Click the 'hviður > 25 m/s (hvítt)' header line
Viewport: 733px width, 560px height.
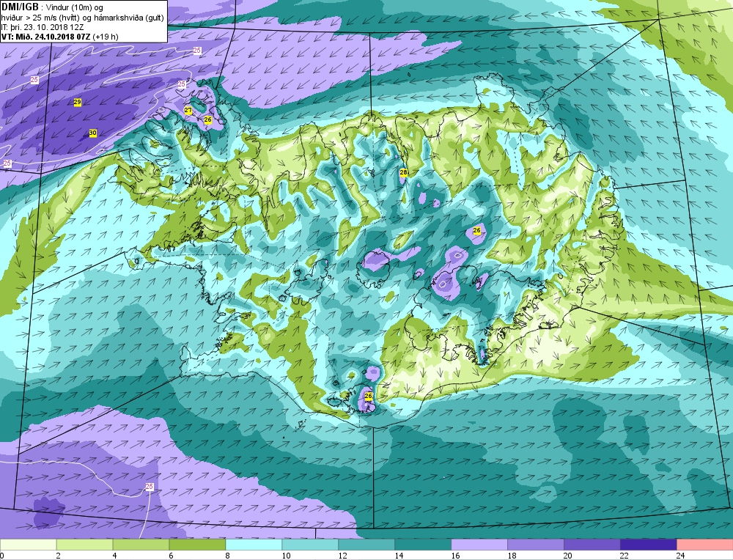[83, 18]
